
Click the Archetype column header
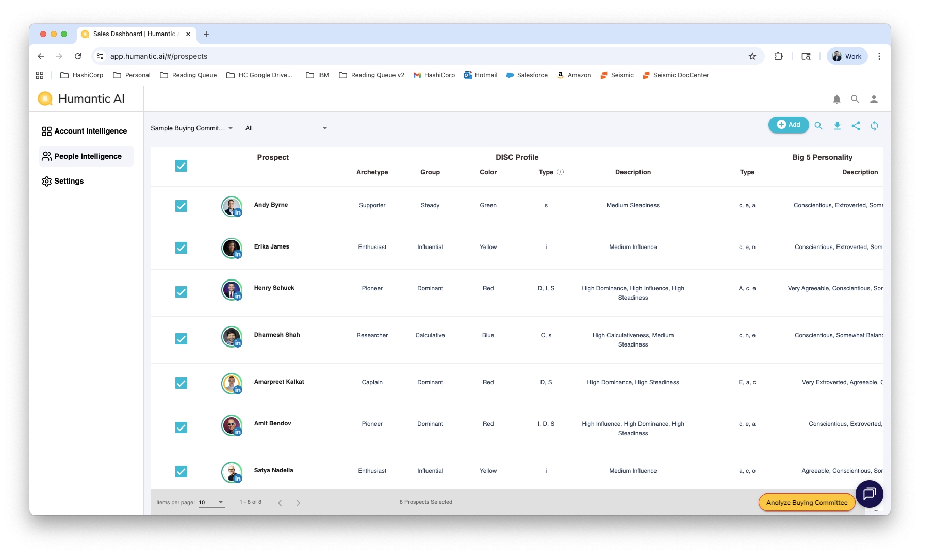[372, 172]
